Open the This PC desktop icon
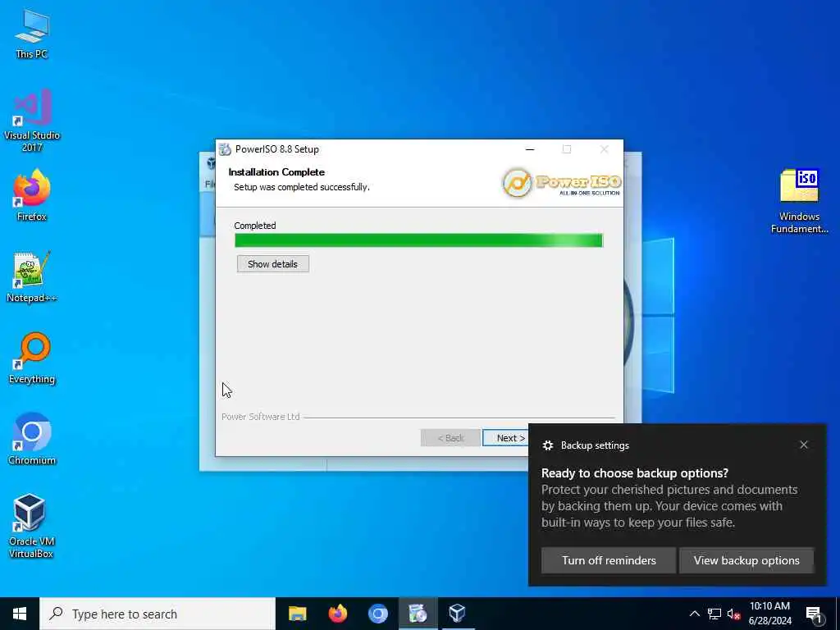 (32, 33)
